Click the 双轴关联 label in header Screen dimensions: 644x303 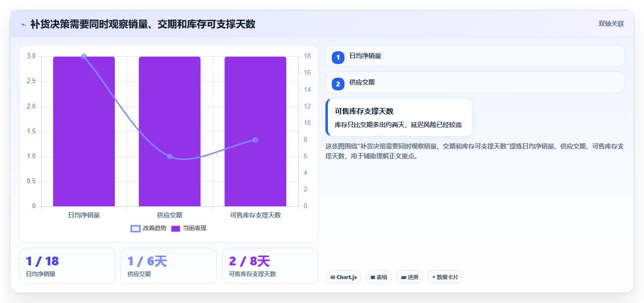[x=611, y=24]
